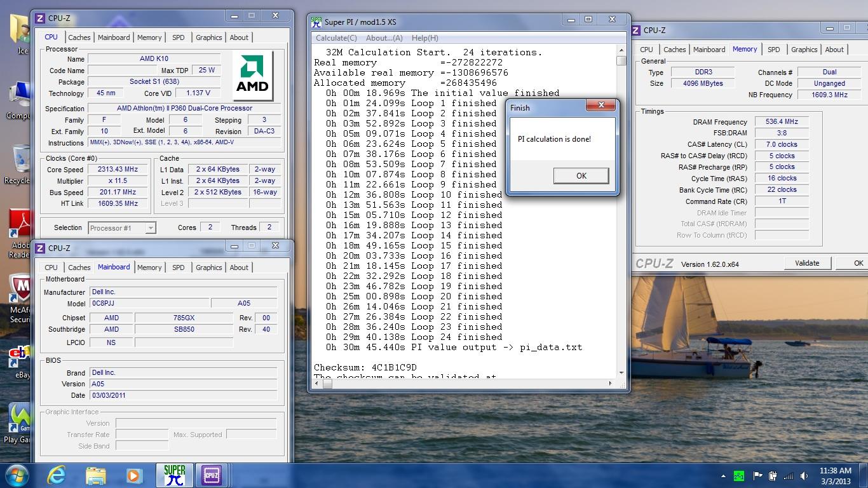Image resolution: width=868 pixels, height=488 pixels.
Task: Click the Super PI vertical scrollbar thumb
Action: pyautogui.click(x=621, y=61)
